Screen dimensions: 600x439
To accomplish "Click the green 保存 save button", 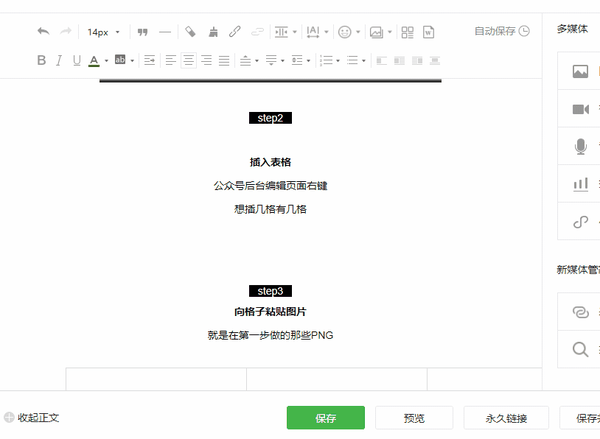I will (326, 418).
